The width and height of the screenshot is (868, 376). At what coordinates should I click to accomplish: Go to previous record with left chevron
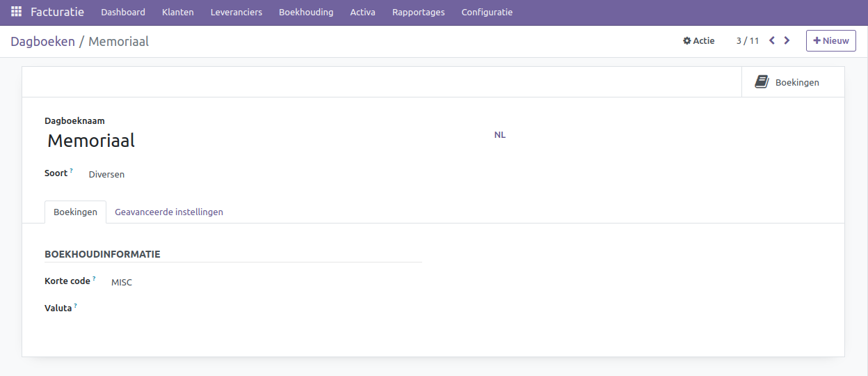click(x=772, y=40)
